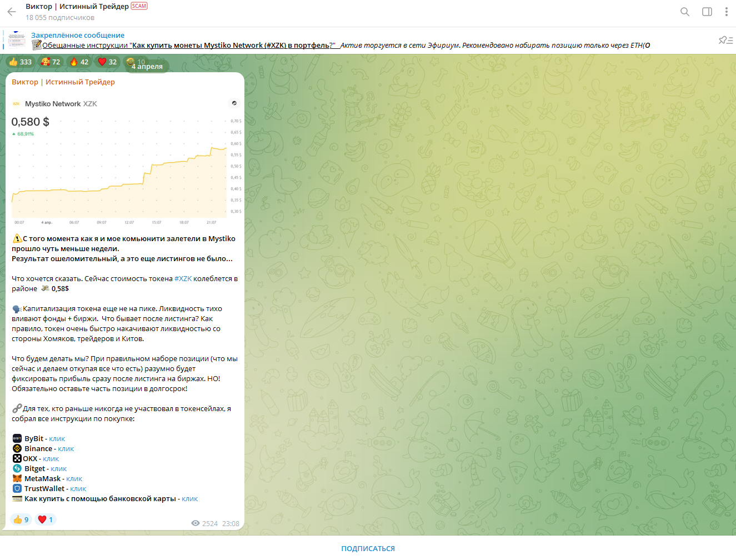Toggle the right sidebar panel icon
Screen dimensions: 736x560
tap(707, 12)
